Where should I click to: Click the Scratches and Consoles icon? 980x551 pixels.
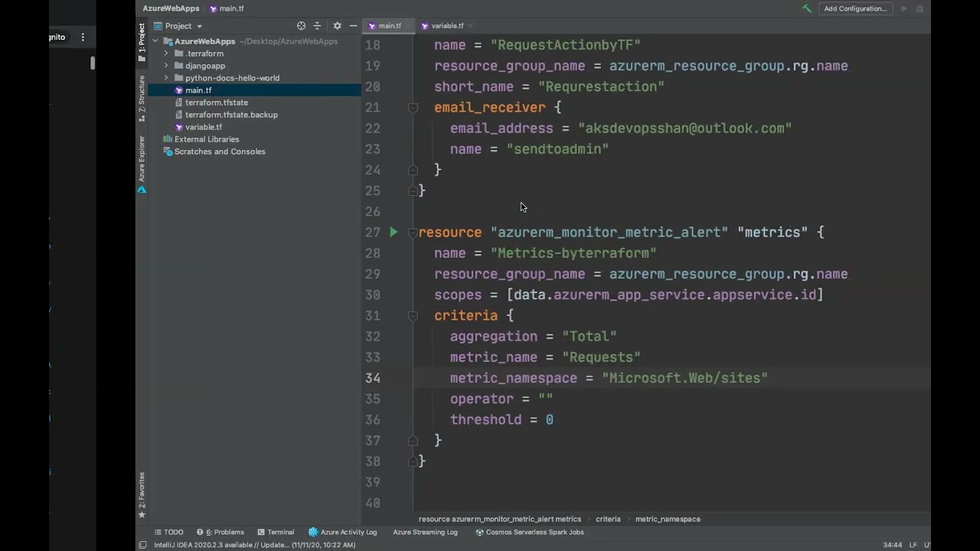point(168,152)
